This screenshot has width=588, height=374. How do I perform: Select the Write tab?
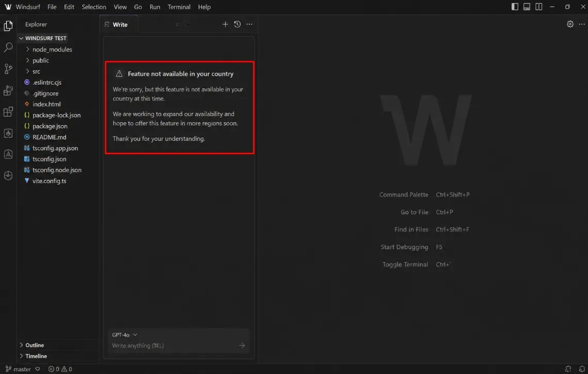pos(119,24)
